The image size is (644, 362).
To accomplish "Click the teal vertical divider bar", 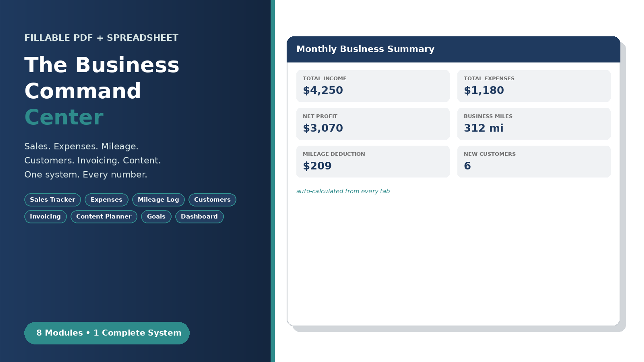I will 273,181.
